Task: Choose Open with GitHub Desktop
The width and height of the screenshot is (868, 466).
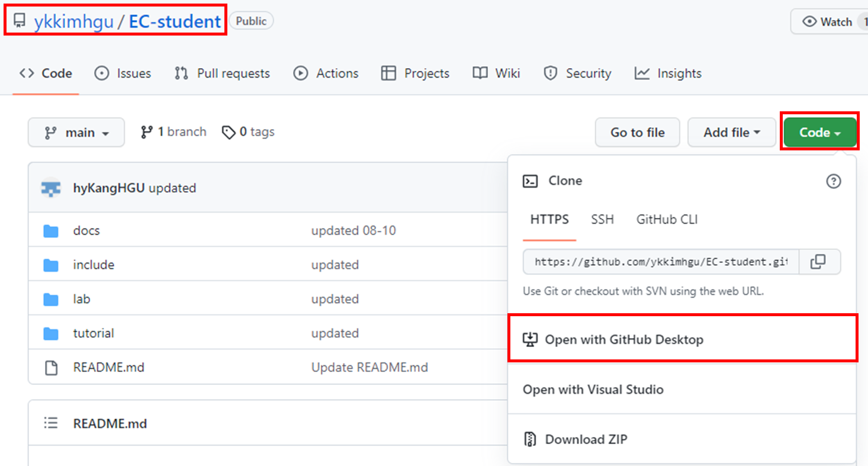Action: (623, 340)
